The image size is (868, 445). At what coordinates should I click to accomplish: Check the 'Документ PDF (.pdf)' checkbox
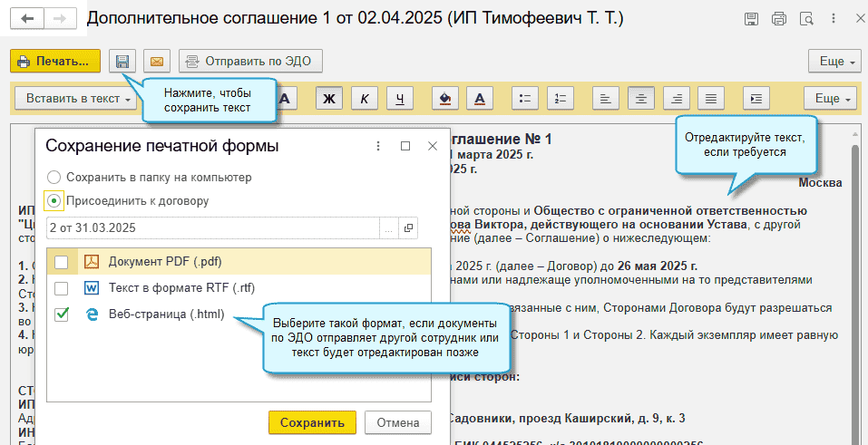click(x=61, y=263)
